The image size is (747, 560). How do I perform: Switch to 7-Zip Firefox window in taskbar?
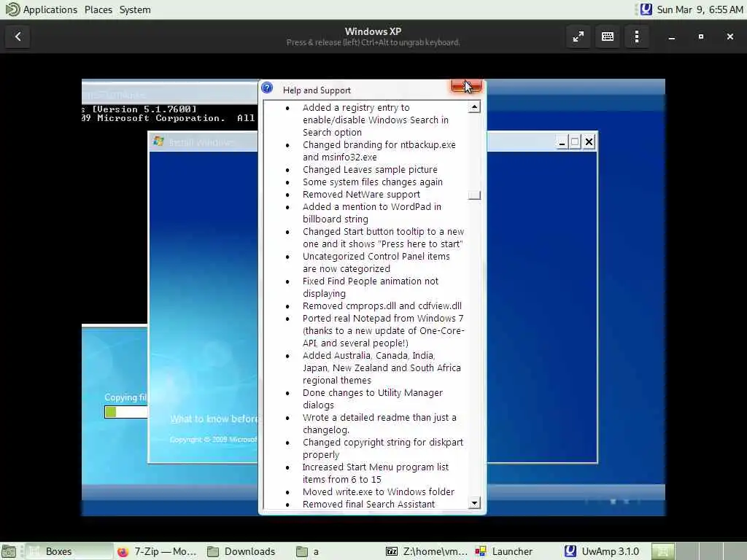tap(158, 551)
